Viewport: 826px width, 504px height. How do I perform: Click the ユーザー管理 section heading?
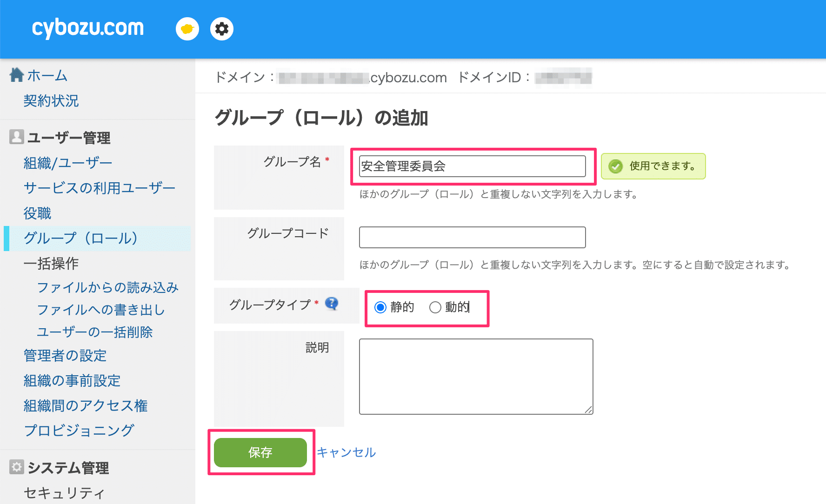69,138
